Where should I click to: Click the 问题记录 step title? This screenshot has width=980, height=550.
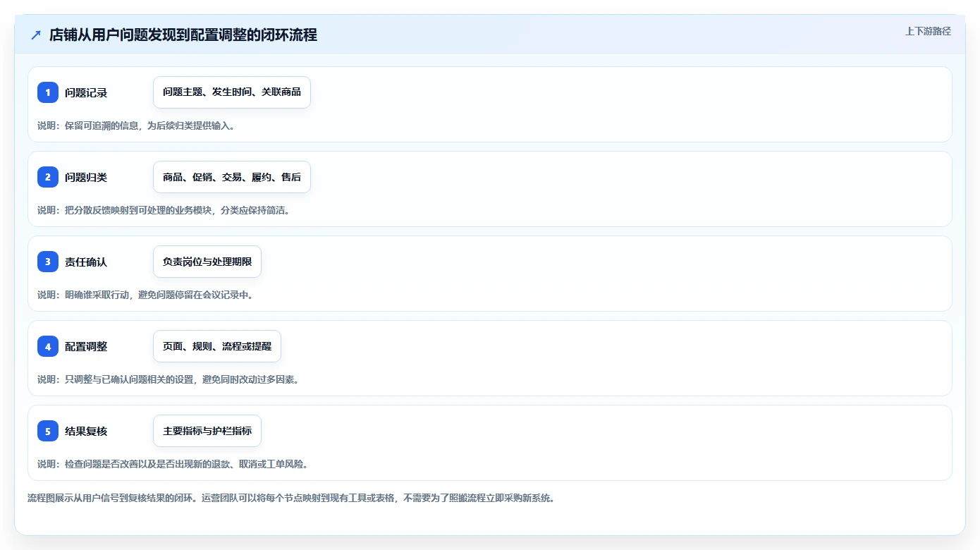86,92
